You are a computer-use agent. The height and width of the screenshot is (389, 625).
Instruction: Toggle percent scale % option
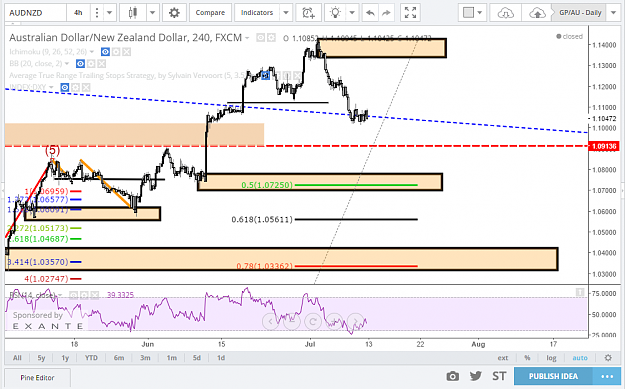click(527, 358)
